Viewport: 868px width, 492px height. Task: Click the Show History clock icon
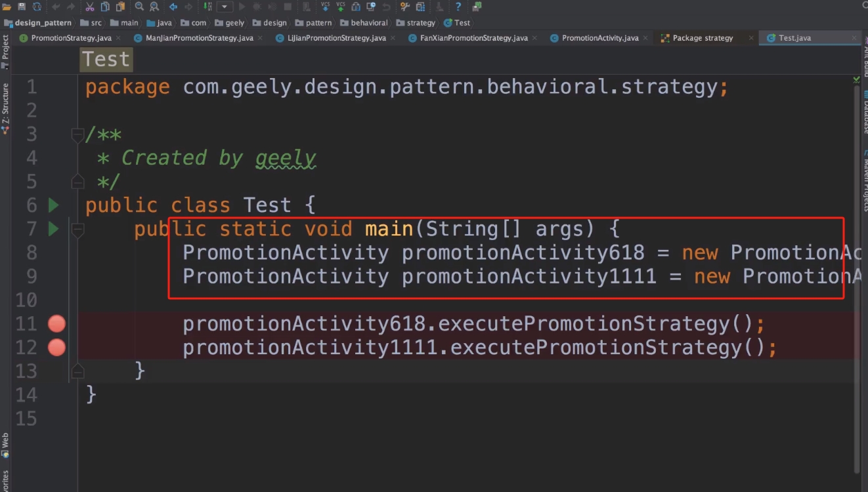click(x=371, y=7)
